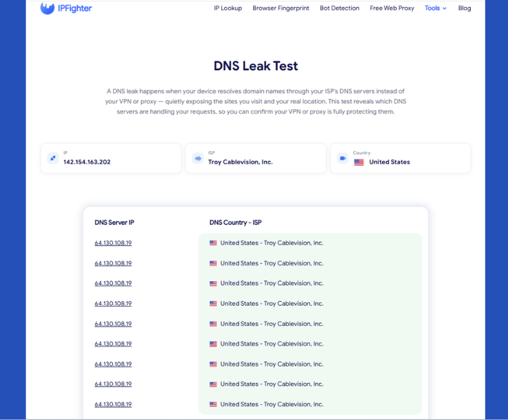Open the fifth 64.130.108.19 DNS server link

113,324
